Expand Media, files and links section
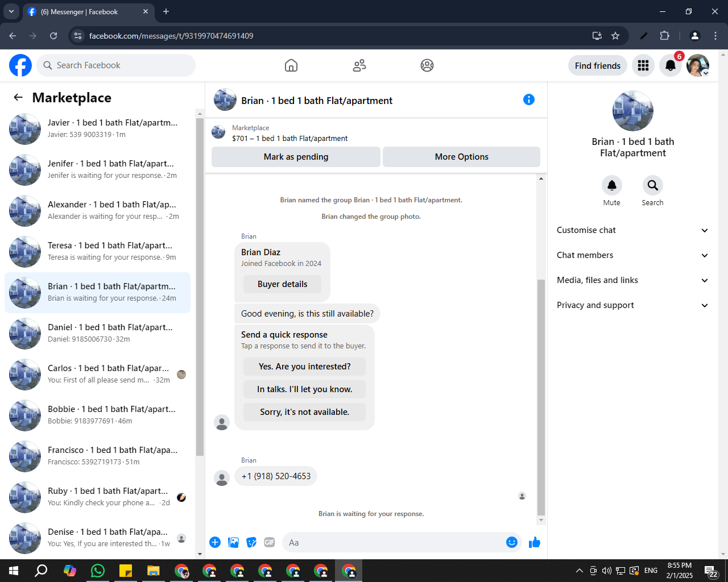Viewport: 728px width, 582px height. (632, 280)
